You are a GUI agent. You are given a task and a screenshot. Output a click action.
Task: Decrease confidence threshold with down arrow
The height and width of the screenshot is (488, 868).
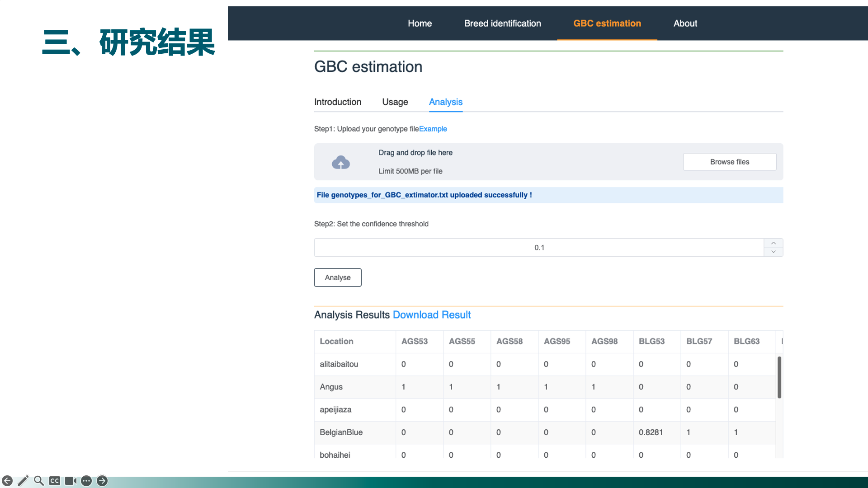pos(774,252)
